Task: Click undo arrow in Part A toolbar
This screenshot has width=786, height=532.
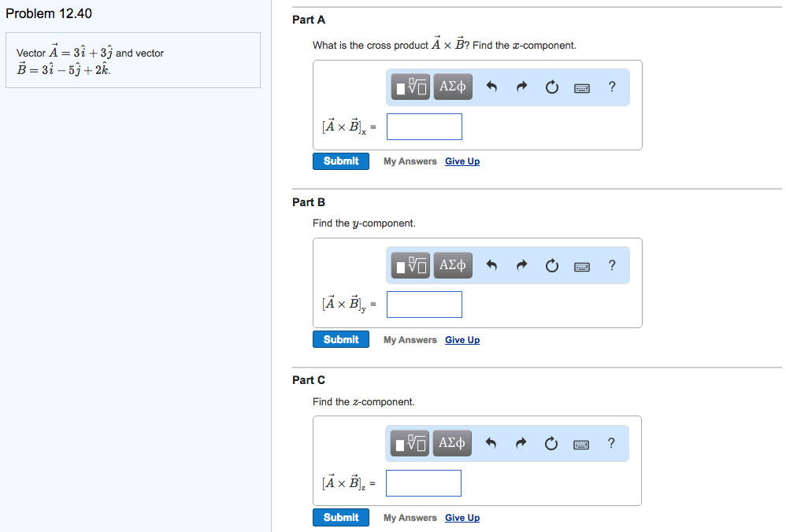Action: (491, 87)
